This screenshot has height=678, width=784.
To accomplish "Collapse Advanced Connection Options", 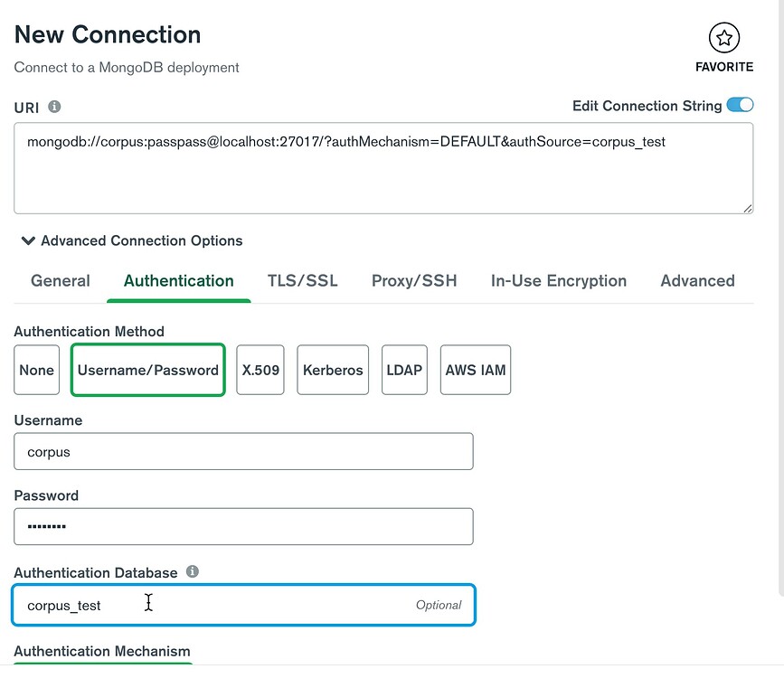I will 132,241.
